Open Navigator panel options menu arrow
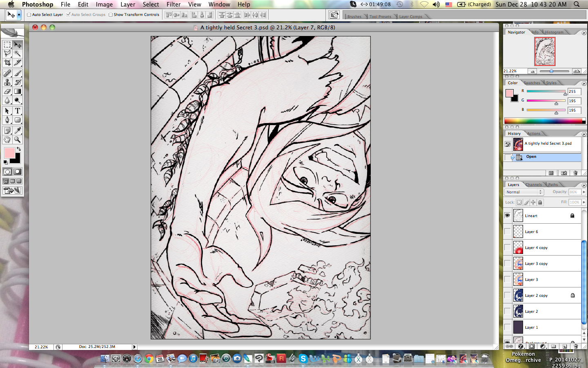The height and width of the screenshot is (368, 588). pos(584,33)
